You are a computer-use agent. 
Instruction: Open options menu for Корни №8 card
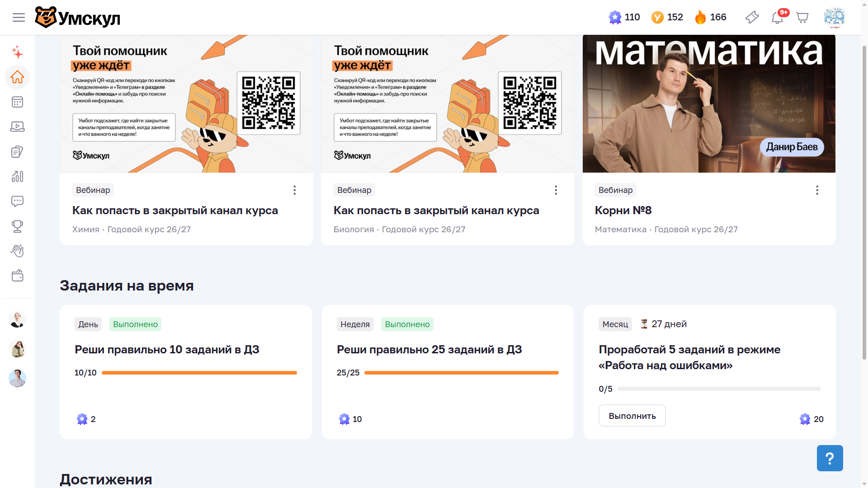pos(817,190)
